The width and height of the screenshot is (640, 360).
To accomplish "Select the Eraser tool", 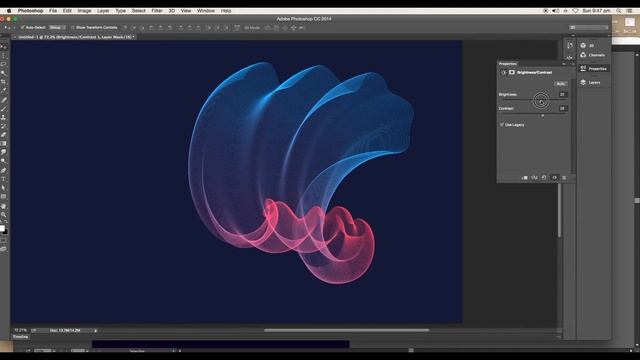I will [x=4, y=135].
